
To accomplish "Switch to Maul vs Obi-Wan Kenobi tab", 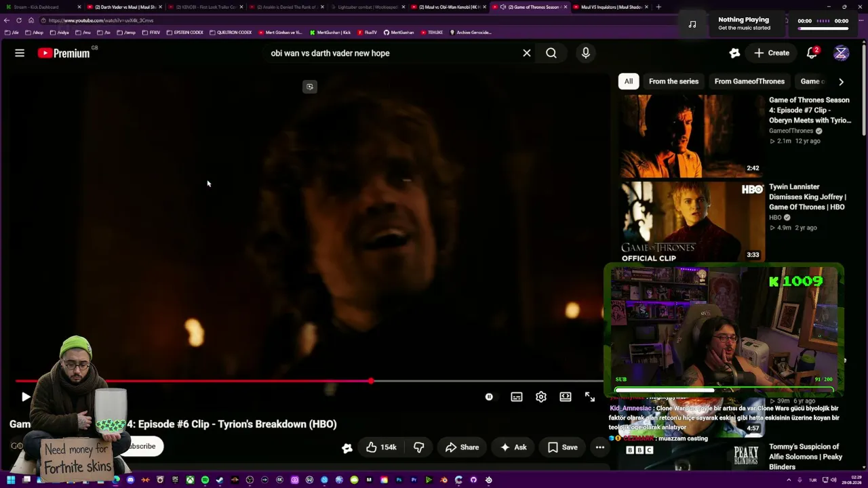I will point(449,7).
